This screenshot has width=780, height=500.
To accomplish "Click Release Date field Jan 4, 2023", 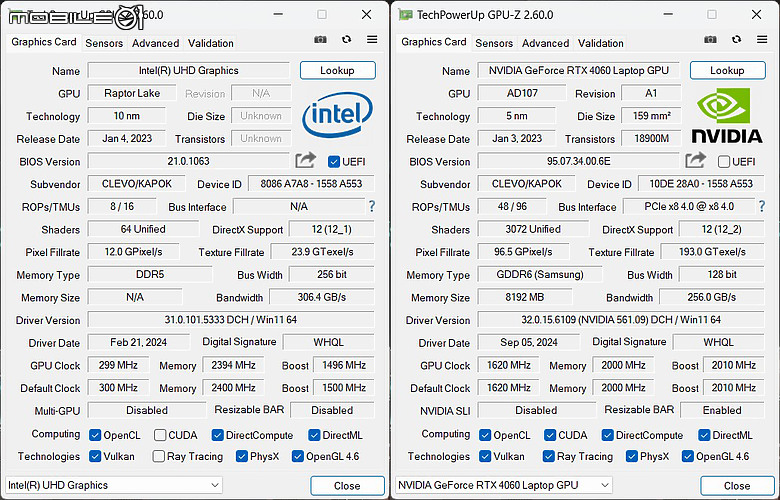I will 127,138.
